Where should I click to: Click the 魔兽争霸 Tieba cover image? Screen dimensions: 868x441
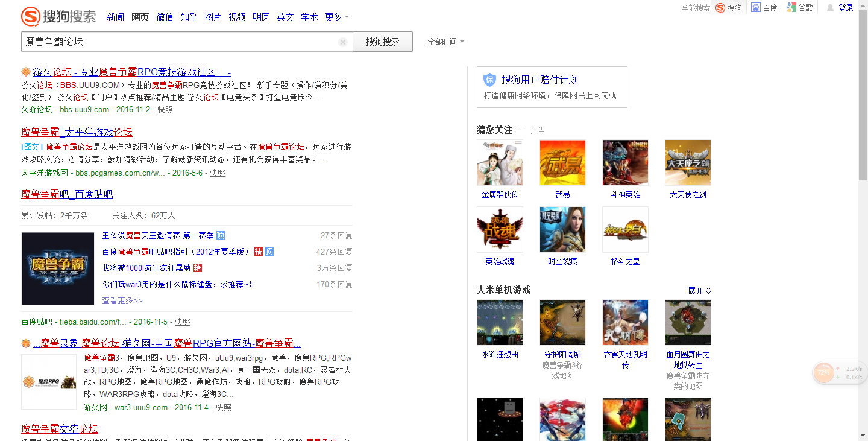[58, 268]
